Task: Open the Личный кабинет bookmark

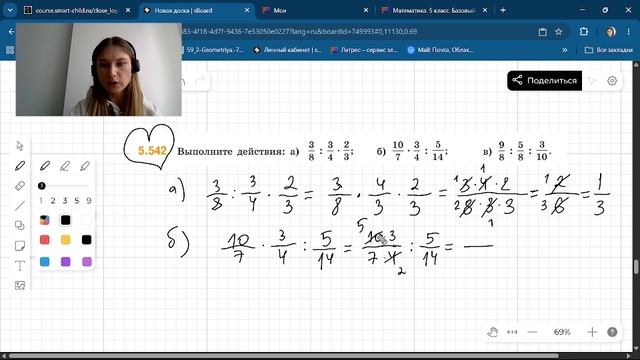Action: [x=287, y=50]
